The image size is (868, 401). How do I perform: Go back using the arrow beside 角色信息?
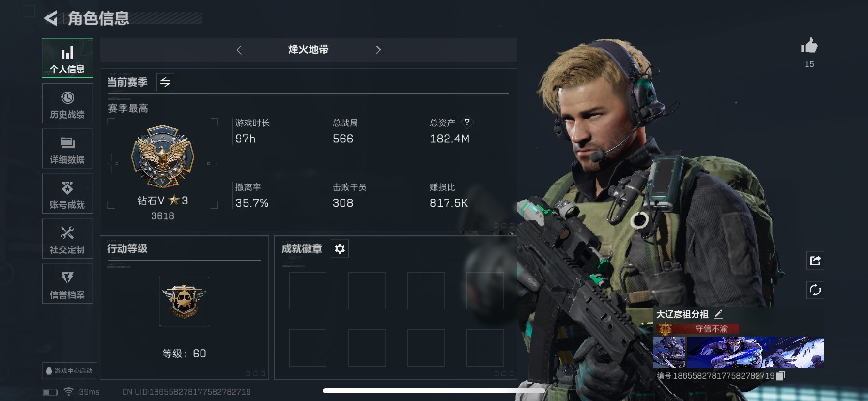tap(50, 18)
